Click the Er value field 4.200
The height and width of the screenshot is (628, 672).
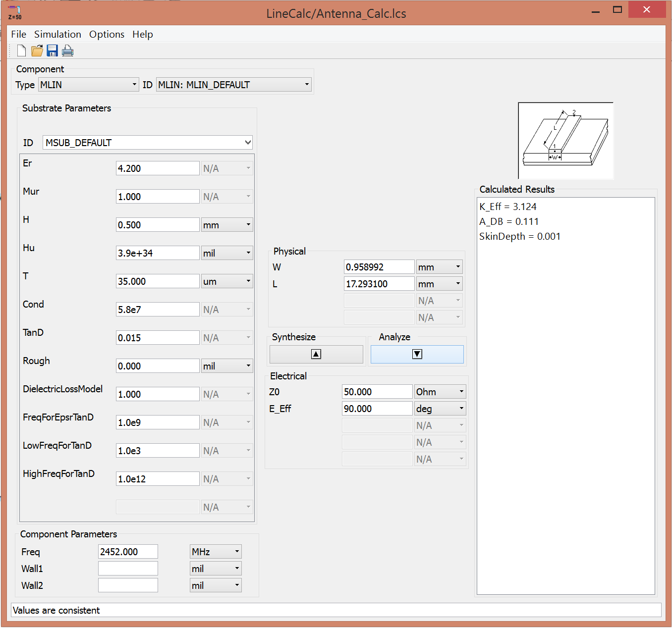(x=158, y=168)
